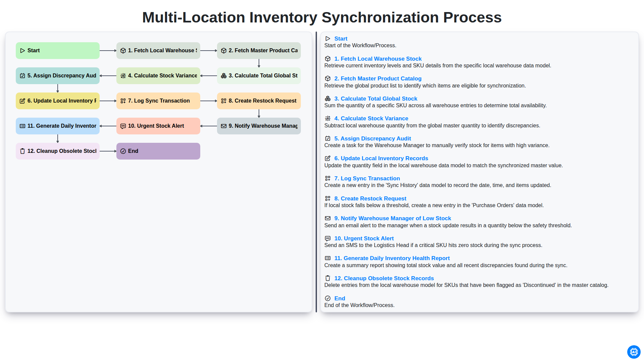Open the 1. Fetch Local Warehouse Stock link
Image resolution: width=644 pixels, height=362 pixels.
[x=378, y=59]
